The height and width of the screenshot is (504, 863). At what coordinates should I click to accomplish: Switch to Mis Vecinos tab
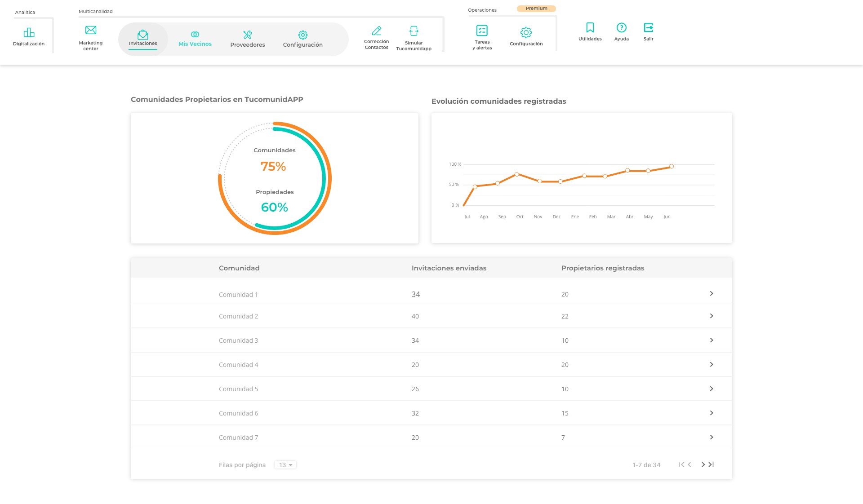(x=195, y=39)
